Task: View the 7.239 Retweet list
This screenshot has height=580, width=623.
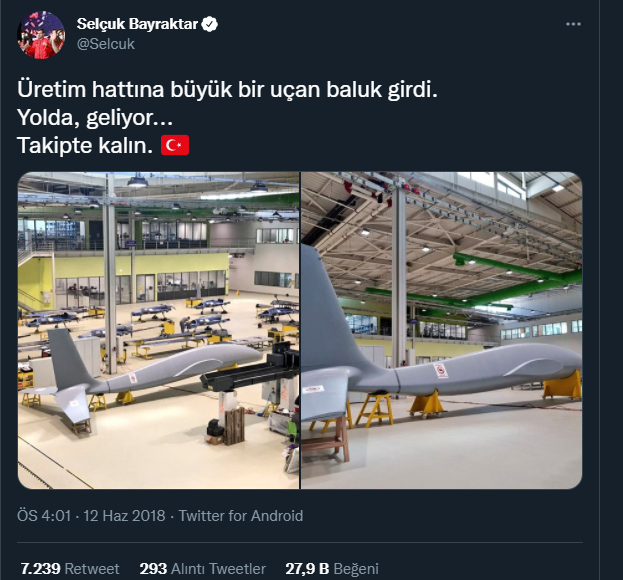Action: 70,568
